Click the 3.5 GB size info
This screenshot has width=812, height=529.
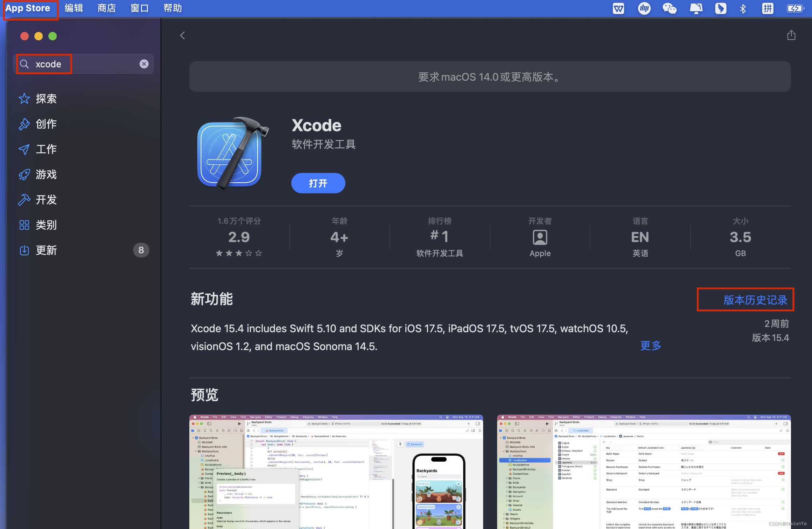(740, 237)
